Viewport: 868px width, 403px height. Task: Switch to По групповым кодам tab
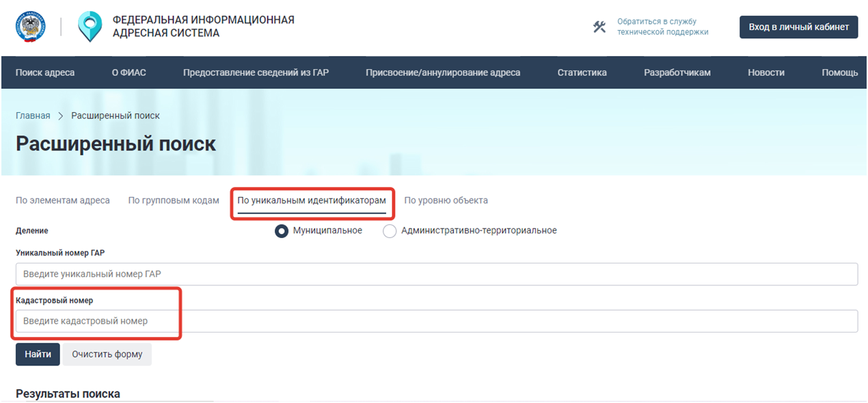(x=174, y=200)
